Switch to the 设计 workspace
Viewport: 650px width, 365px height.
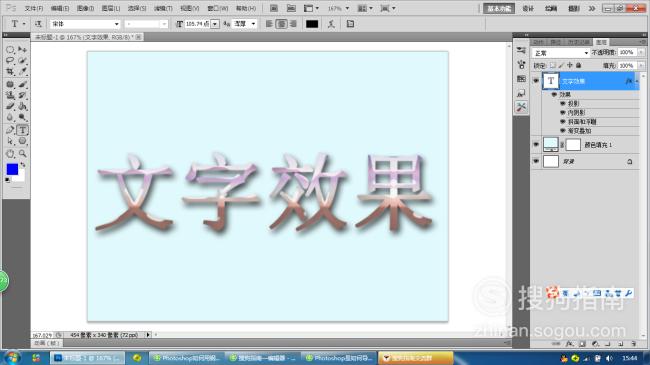(x=528, y=8)
